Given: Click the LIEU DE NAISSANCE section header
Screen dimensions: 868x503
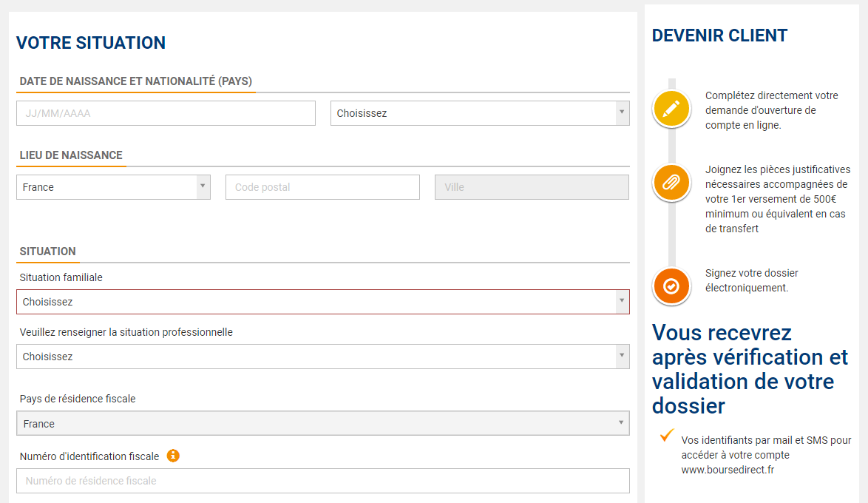Looking at the screenshot, I should 71,155.
